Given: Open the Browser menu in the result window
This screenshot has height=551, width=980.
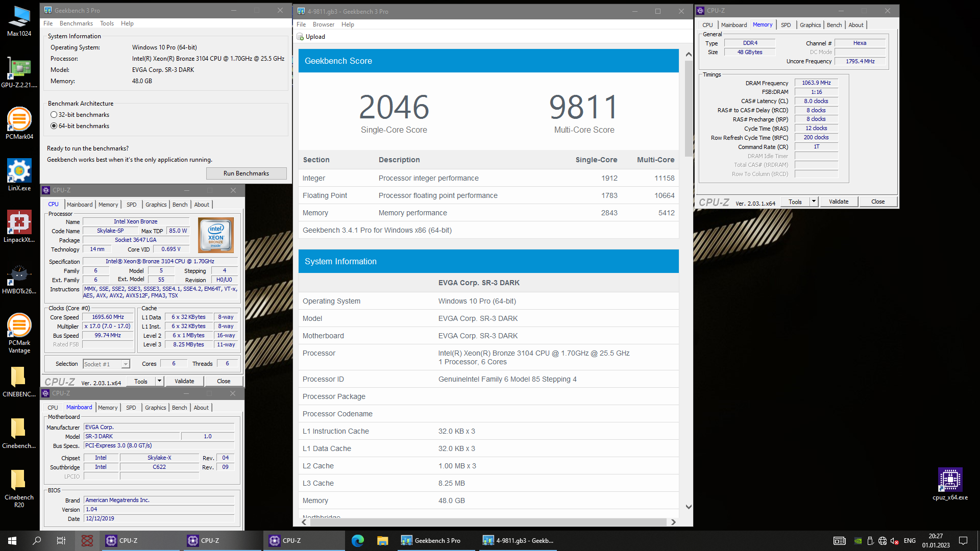Looking at the screenshot, I should pyautogui.click(x=324, y=24).
